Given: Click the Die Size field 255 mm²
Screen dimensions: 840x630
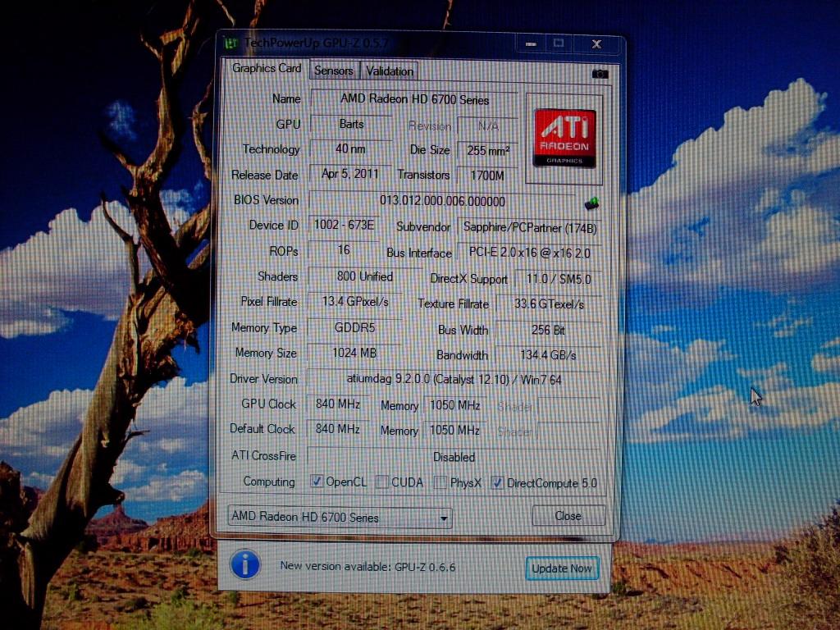Looking at the screenshot, I should click(487, 151).
